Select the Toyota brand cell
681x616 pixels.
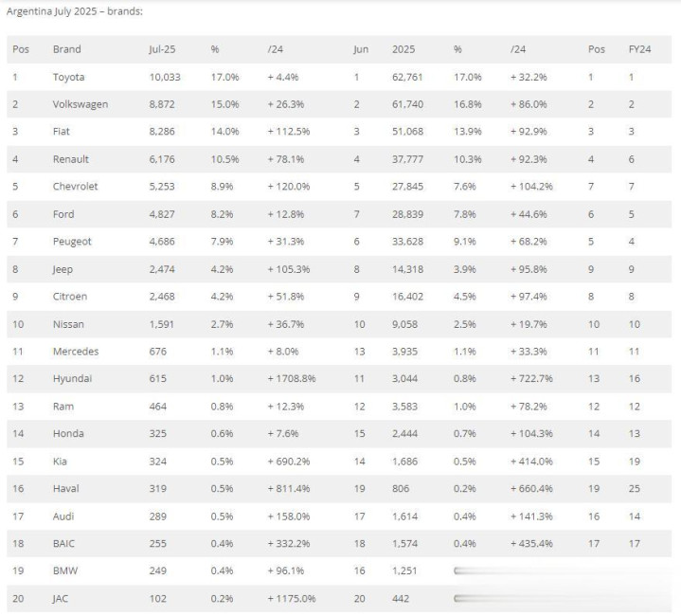(x=68, y=77)
